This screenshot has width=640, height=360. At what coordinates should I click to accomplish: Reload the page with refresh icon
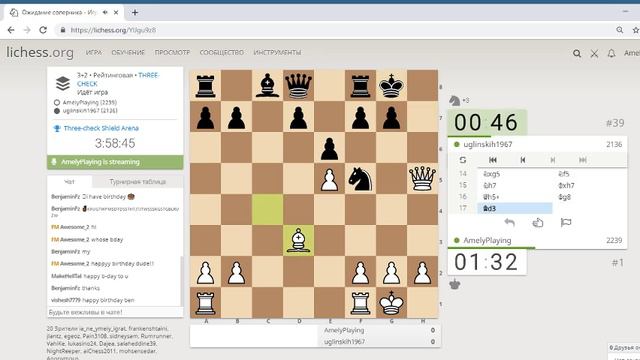click(x=43, y=30)
